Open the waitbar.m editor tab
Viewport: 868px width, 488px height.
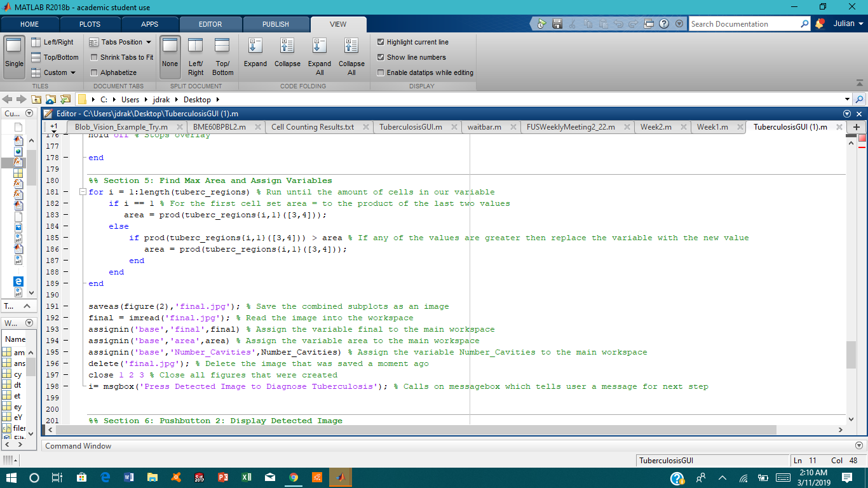point(484,127)
